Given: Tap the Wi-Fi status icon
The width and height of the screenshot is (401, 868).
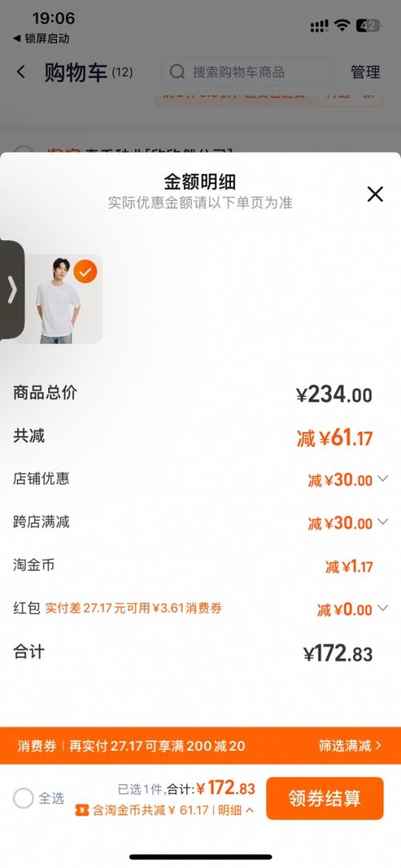Looking at the screenshot, I should click(342, 25).
